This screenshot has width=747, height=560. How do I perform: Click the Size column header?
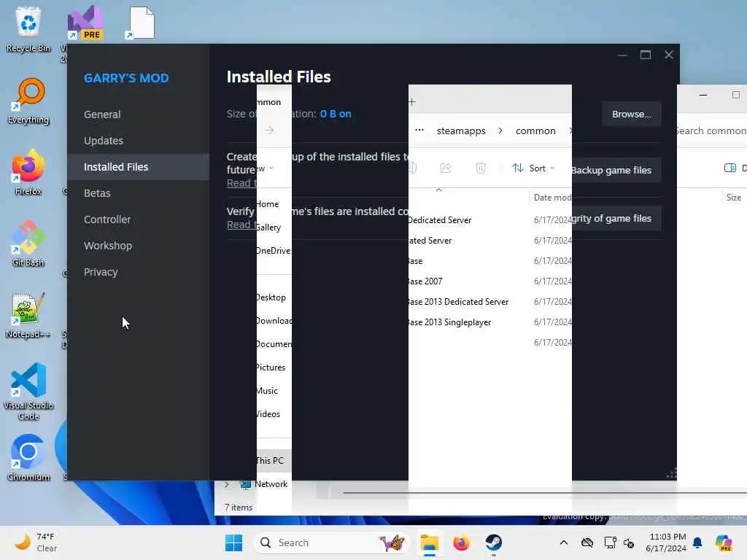[x=734, y=197]
